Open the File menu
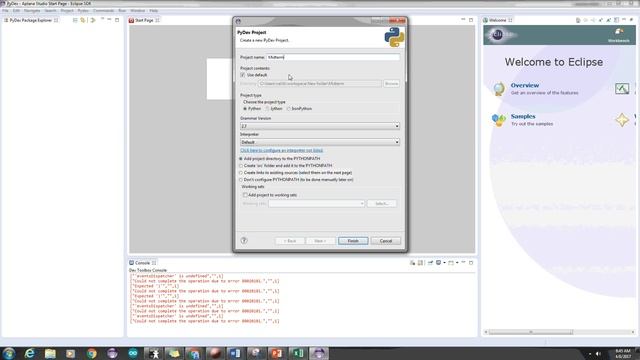This screenshot has width=640, height=360. pos(5,11)
